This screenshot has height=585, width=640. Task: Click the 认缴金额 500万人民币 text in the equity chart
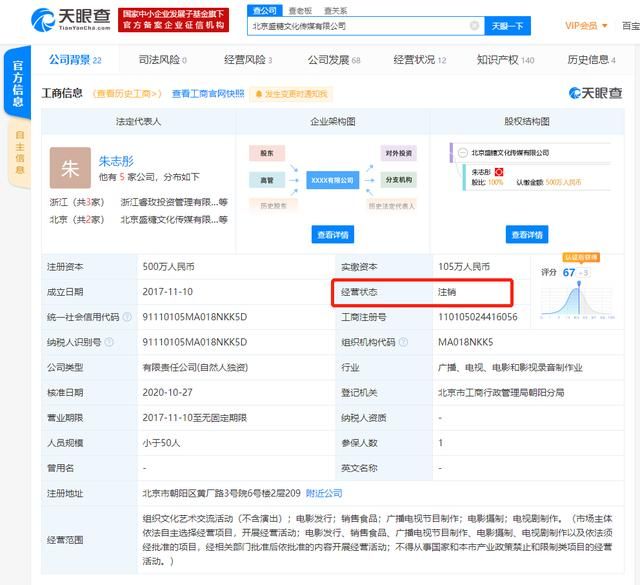point(549,182)
